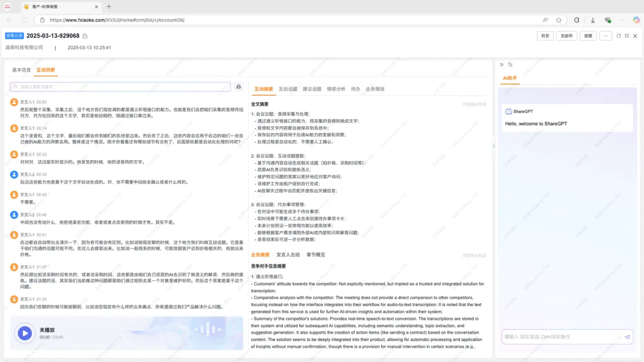Click the 转发 forward button
The image size is (644, 362).
(x=545, y=36)
